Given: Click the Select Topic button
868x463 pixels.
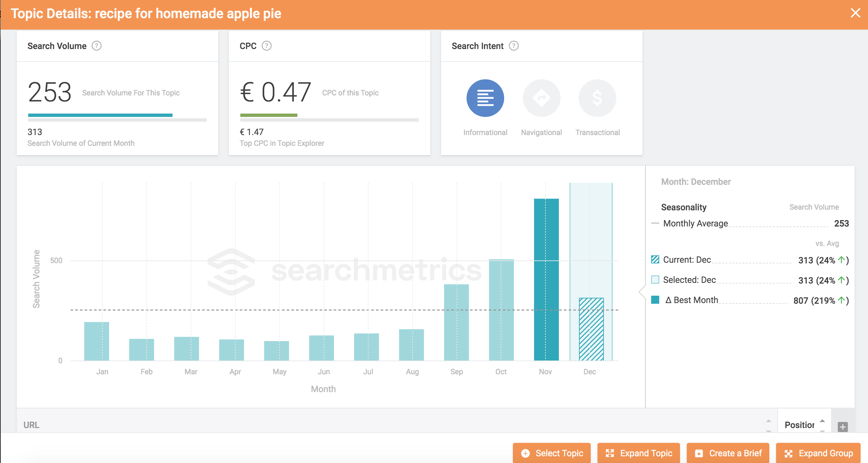Looking at the screenshot, I should [551, 453].
